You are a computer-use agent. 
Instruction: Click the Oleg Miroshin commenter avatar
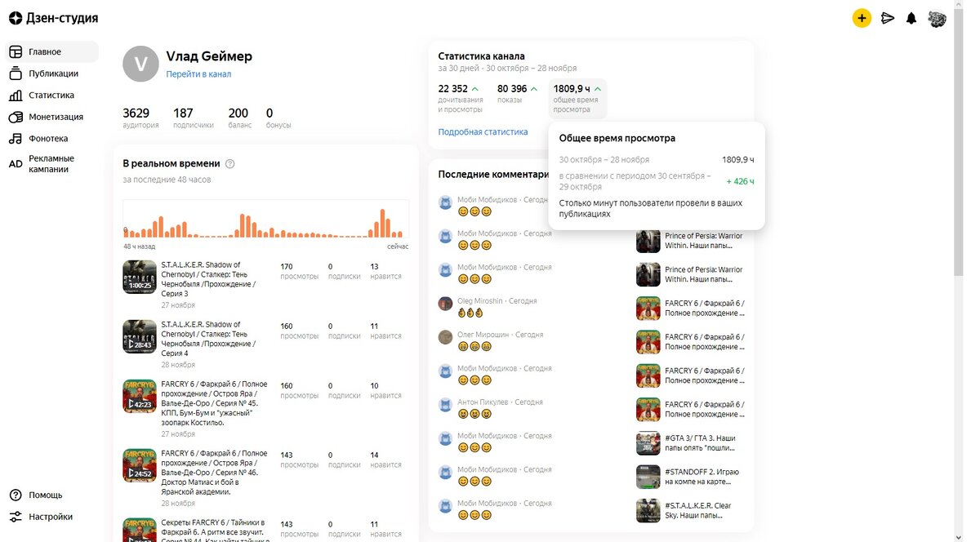[445, 304]
